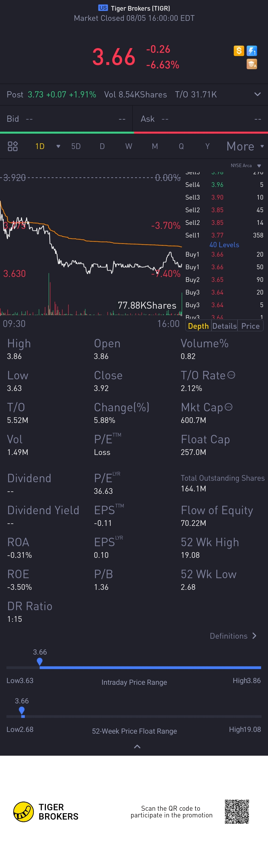
Task: Open the NYSE Arca exchange selector
Action: point(259,166)
